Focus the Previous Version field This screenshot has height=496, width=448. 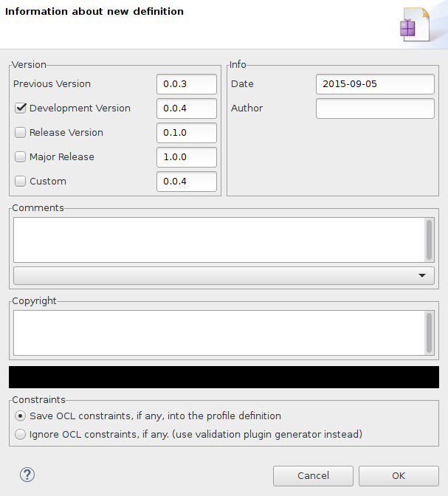(187, 84)
